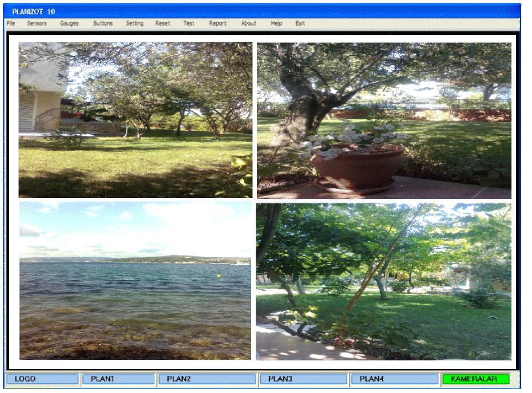The image size is (532, 393).
Task: Open the Buttons menu
Action: coord(103,23)
